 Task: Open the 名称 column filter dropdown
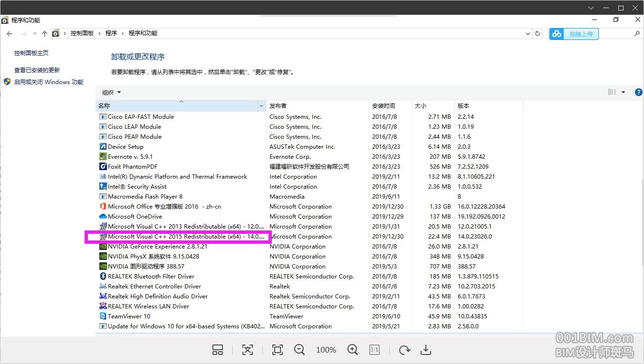261,105
